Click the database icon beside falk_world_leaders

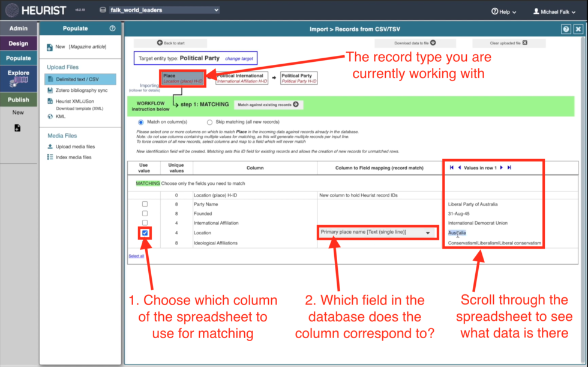103,10
